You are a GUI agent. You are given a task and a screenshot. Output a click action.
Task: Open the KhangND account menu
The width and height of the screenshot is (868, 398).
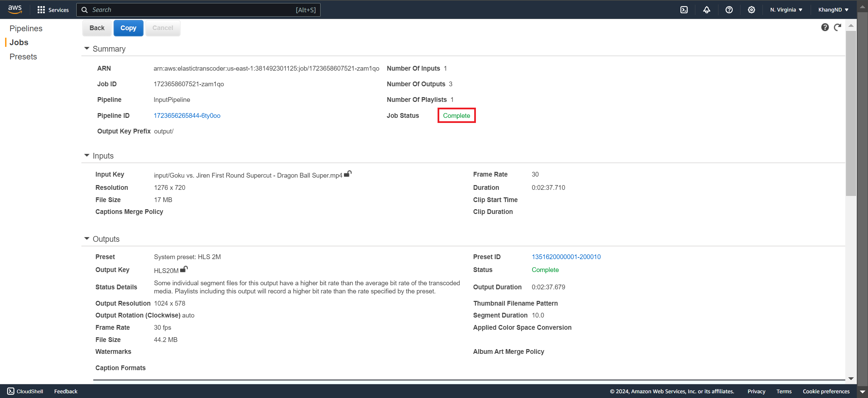[x=833, y=10]
